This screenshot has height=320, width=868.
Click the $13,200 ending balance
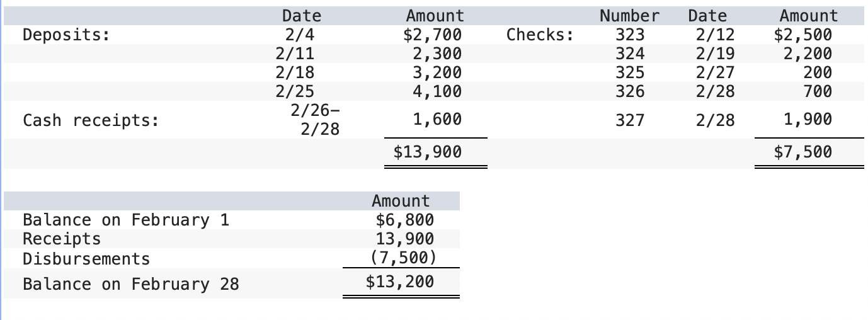[400, 282]
